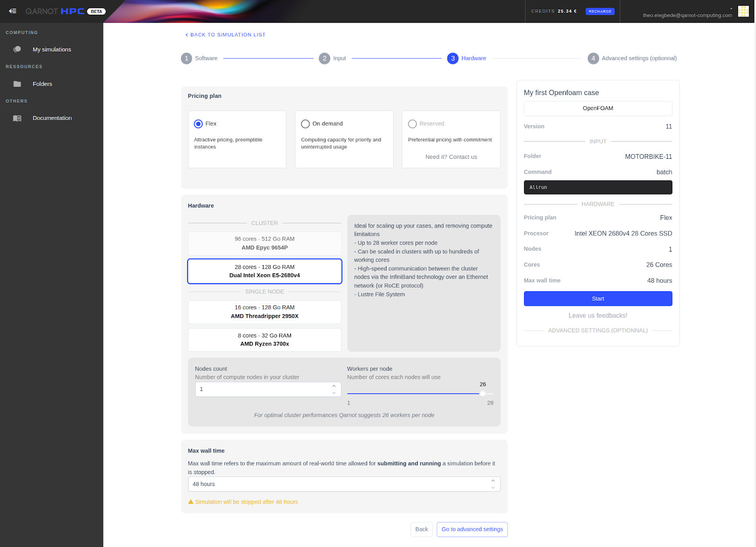The height and width of the screenshot is (547, 756).
Task: Click the account email theo.elegbede@qarnot-computing.com
Action: [687, 15]
